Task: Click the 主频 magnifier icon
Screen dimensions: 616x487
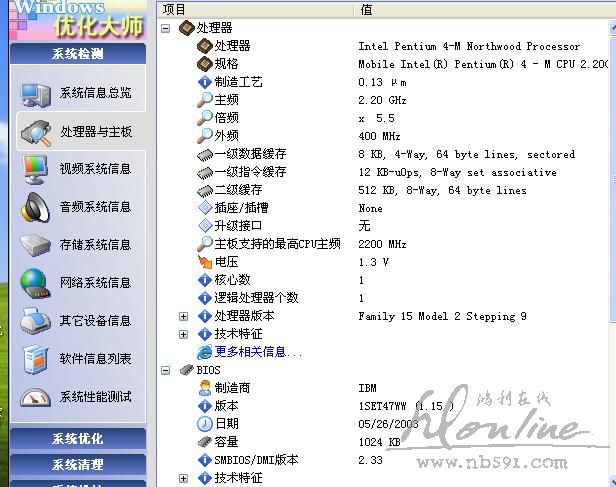Action: [205, 100]
